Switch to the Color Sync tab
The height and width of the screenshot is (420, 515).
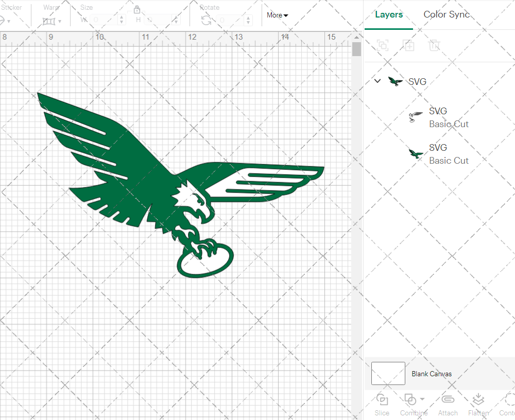point(447,14)
